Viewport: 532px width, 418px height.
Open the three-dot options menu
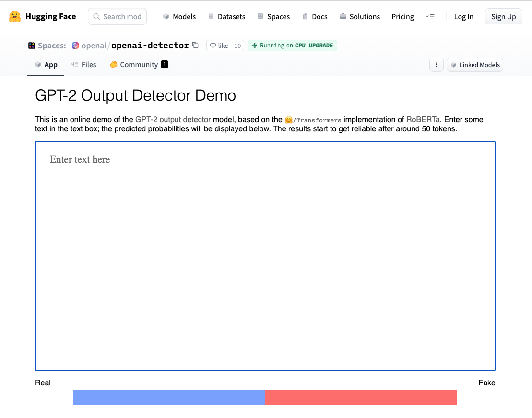(436, 65)
